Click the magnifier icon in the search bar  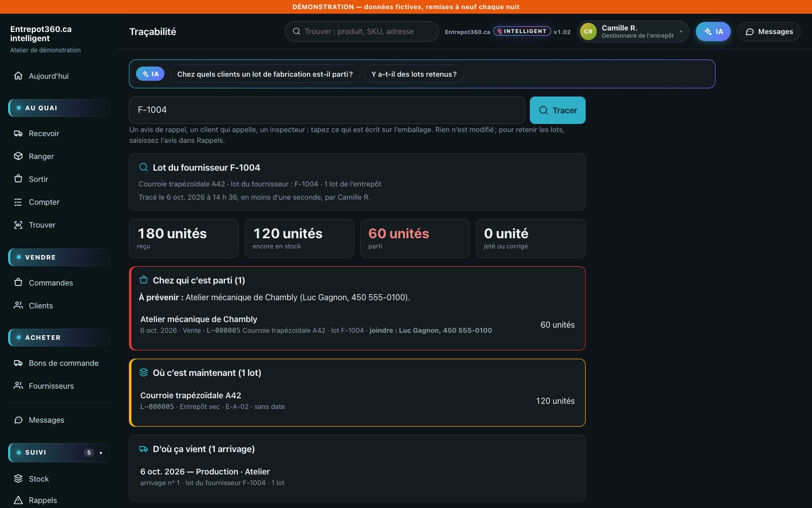point(296,31)
